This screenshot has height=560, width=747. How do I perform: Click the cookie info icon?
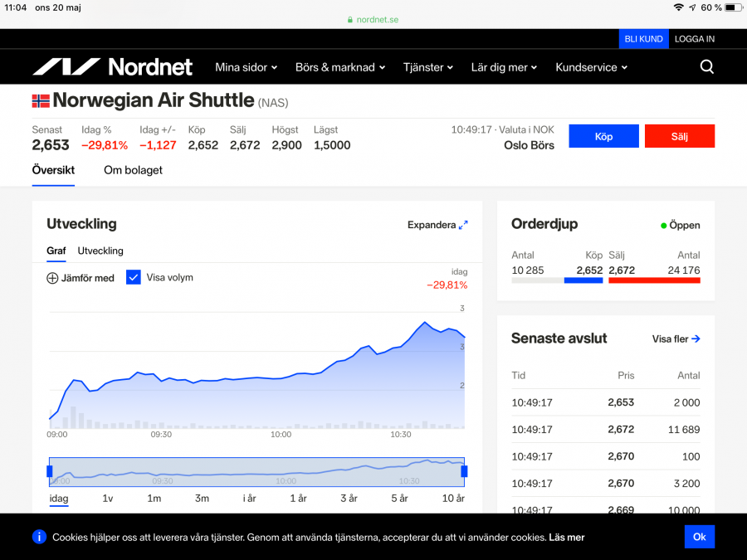[x=39, y=537]
